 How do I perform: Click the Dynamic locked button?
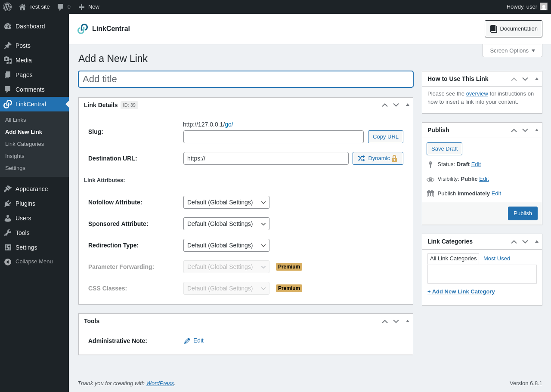pyautogui.click(x=378, y=158)
